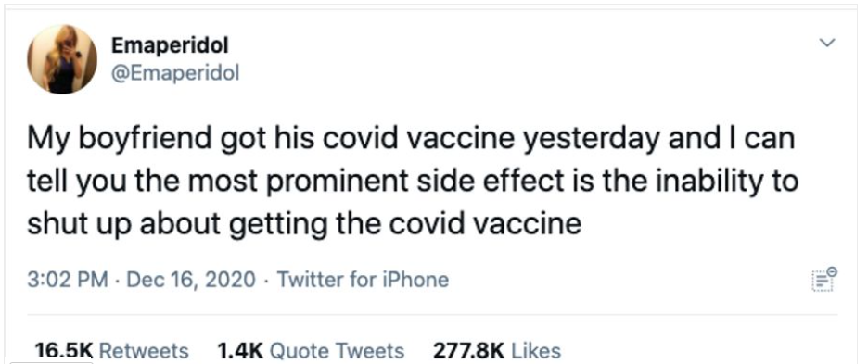The width and height of the screenshot is (868, 364).
Task: View the 277.8K Likes list
Action: [496, 350]
